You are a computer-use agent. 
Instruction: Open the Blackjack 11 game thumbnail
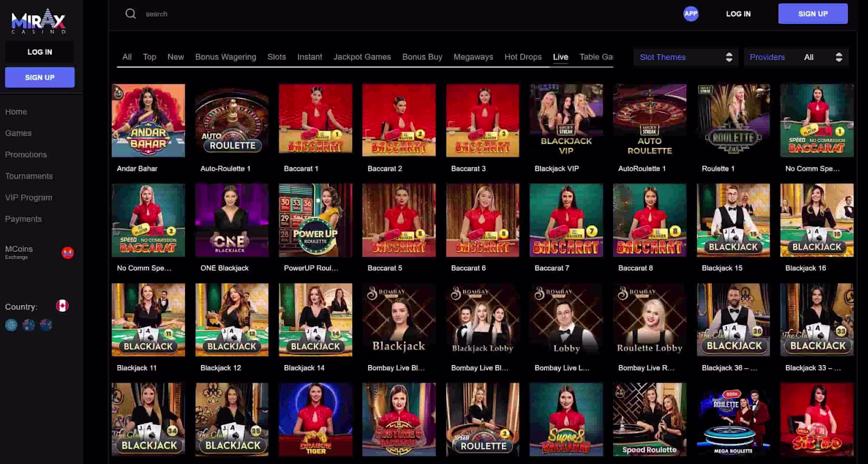click(148, 320)
